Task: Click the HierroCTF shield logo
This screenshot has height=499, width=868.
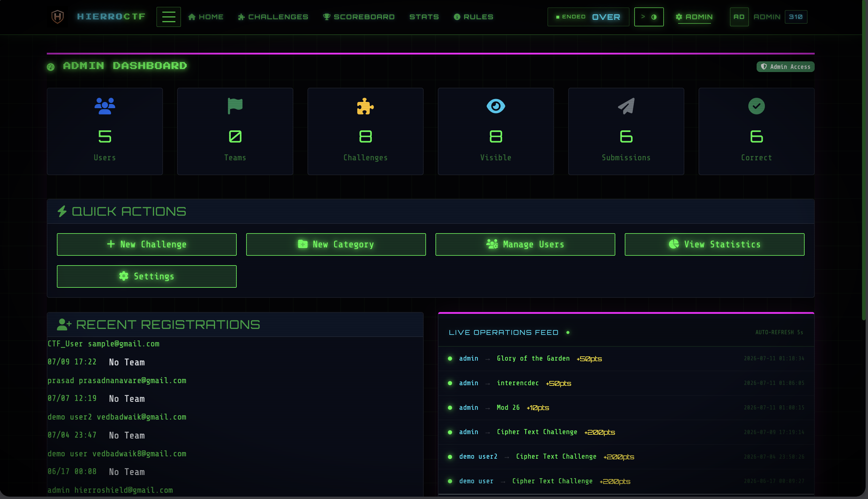Action: (57, 17)
